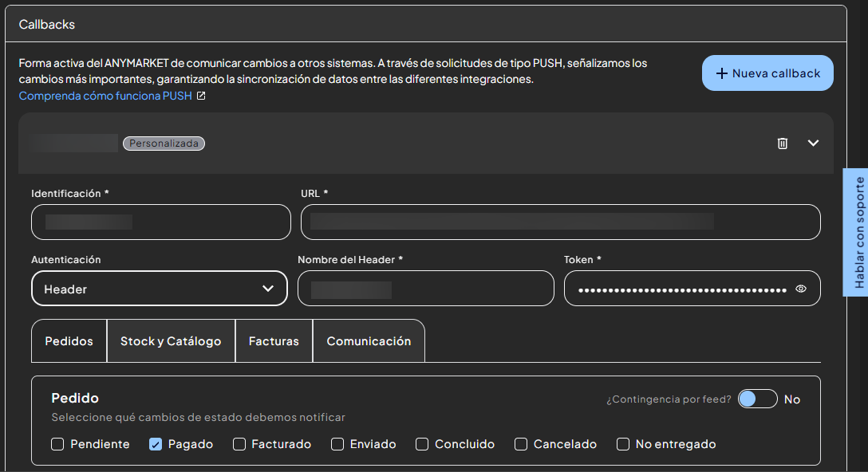Open the Facturas tab

[274, 341]
